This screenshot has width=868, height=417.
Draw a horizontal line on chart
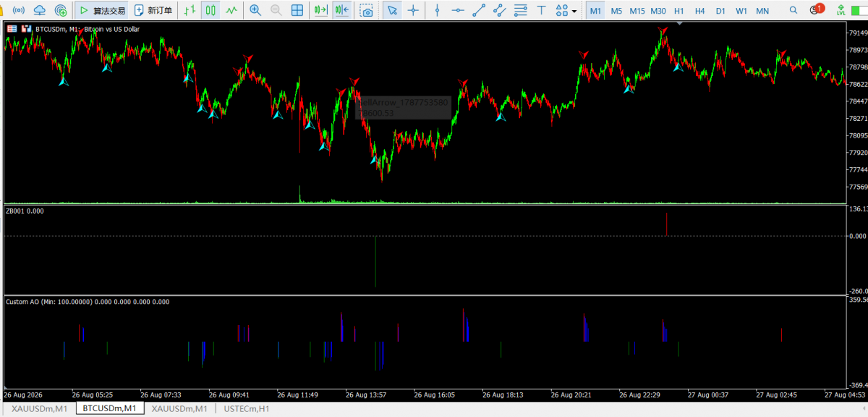(x=458, y=11)
